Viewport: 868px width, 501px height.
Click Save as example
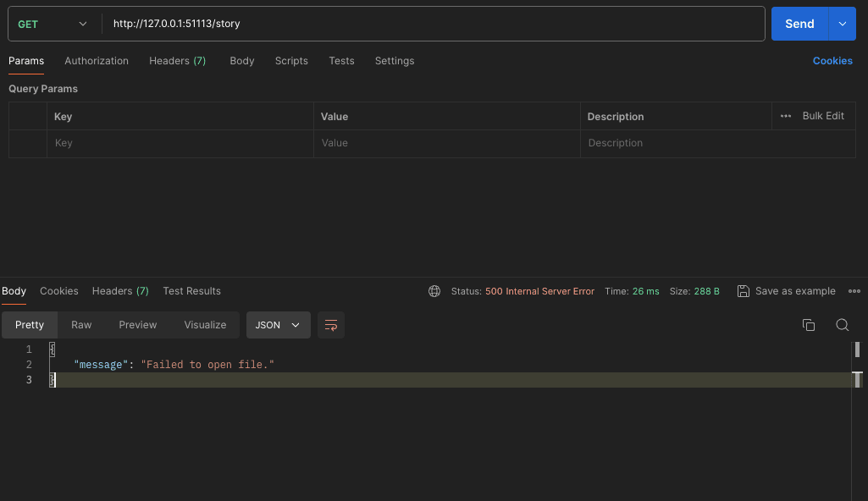click(x=795, y=291)
